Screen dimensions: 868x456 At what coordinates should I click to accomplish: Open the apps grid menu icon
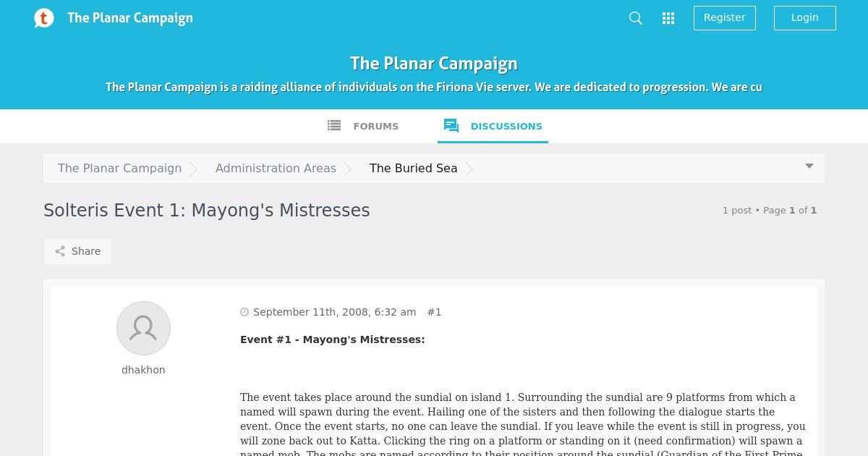coord(668,18)
